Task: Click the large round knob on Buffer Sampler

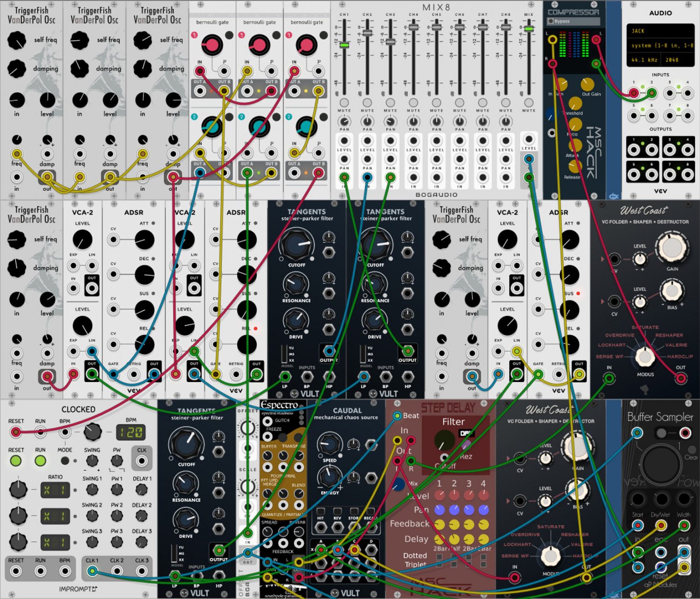Action: coord(661,464)
